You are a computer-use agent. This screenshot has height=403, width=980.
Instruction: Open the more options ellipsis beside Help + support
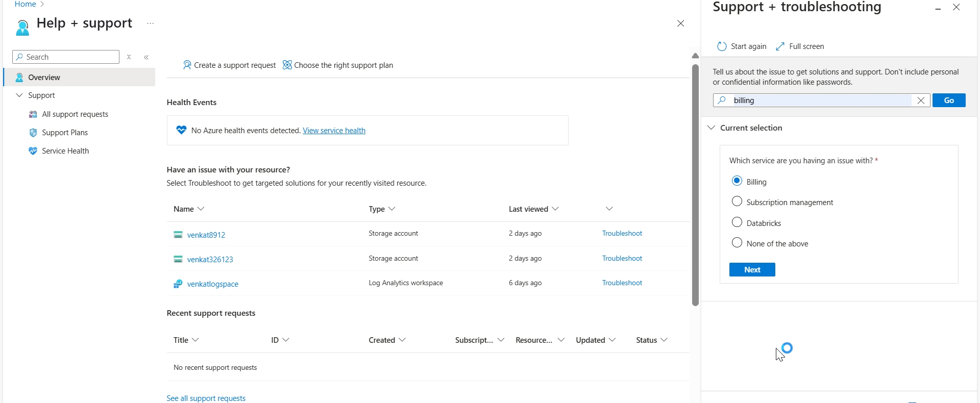(150, 23)
